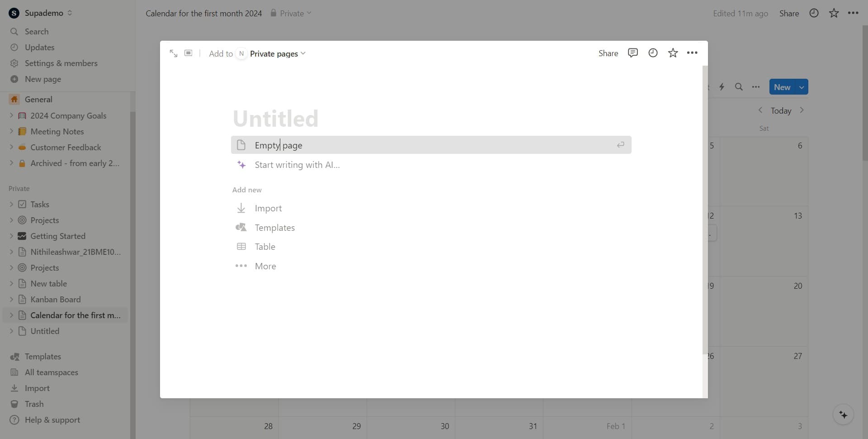Viewport: 868px width, 439px height.
Task: Open more options menu on the page
Action: coord(693,53)
